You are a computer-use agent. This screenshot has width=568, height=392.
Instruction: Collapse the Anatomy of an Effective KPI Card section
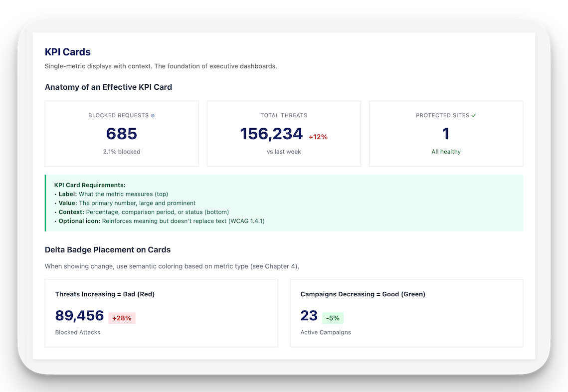(108, 87)
